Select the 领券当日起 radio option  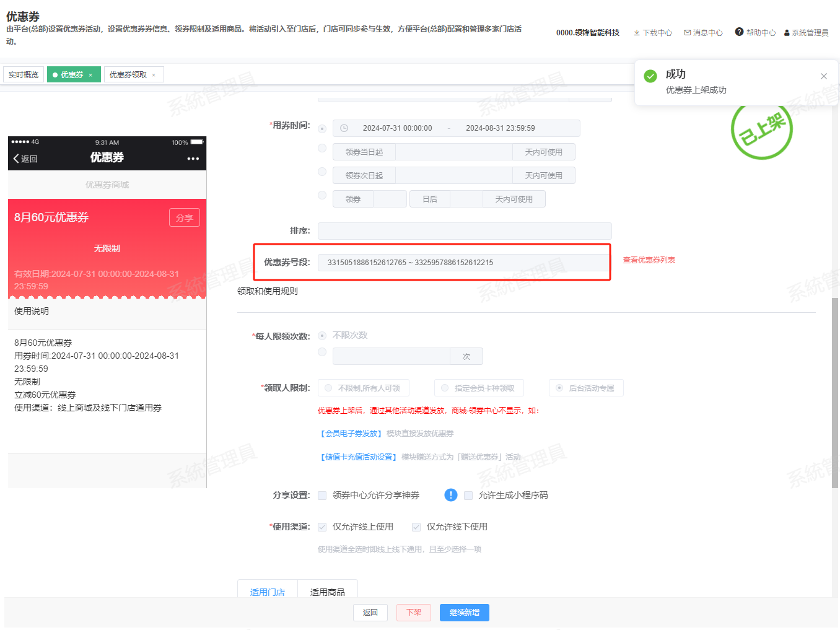322,148
